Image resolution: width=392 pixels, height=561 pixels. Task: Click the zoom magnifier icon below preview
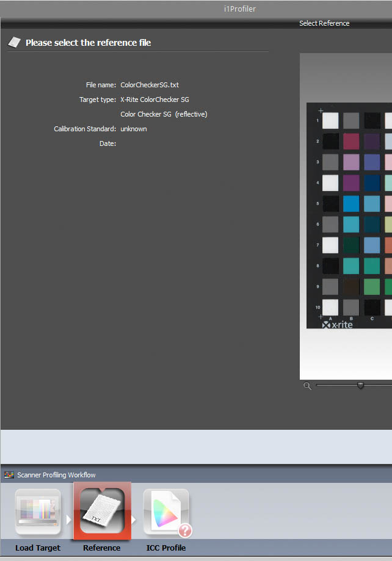click(307, 386)
